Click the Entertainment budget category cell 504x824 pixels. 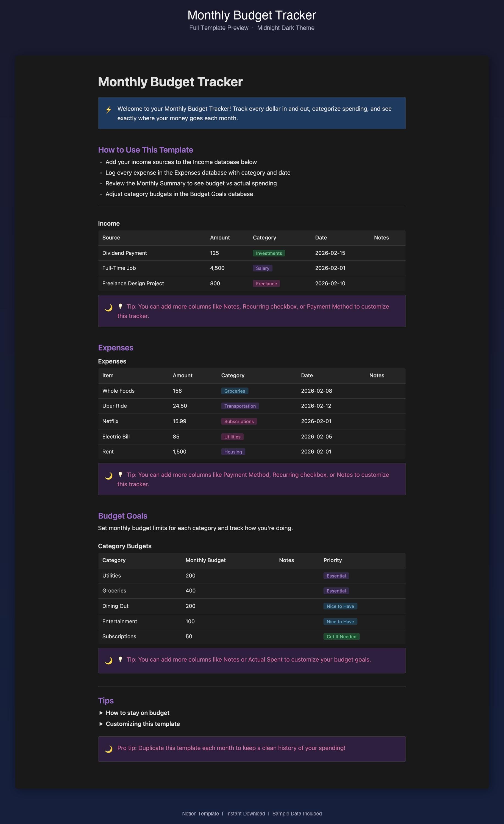coord(120,621)
